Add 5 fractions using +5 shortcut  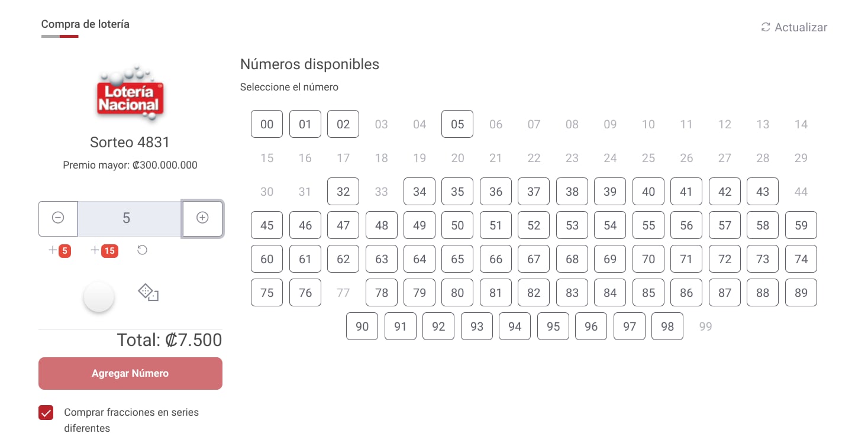click(60, 251)
